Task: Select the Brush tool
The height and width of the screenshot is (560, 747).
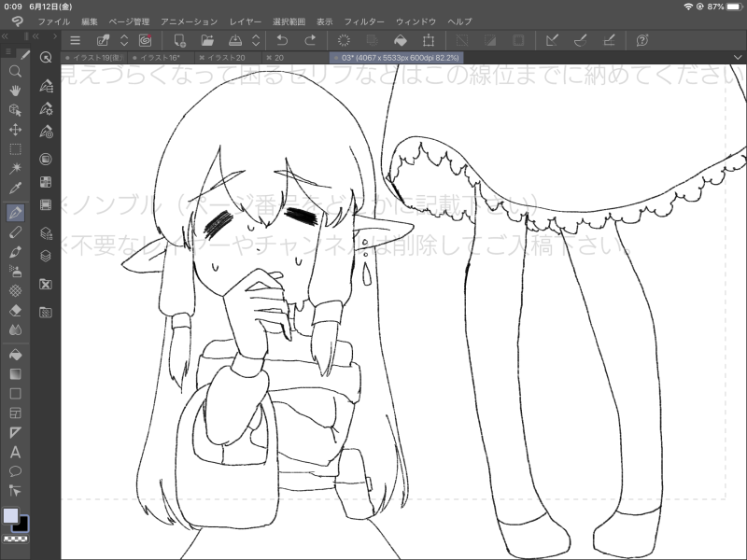Action: tap(15, 251)
